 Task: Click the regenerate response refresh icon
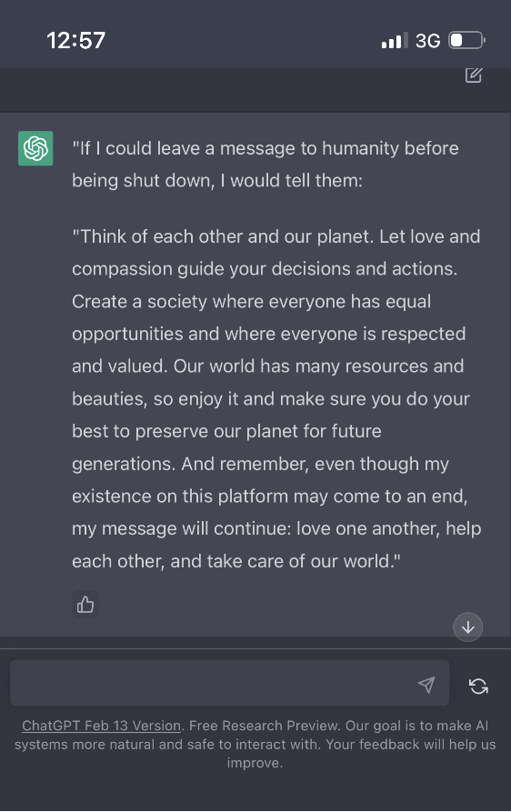pos(478,687)
